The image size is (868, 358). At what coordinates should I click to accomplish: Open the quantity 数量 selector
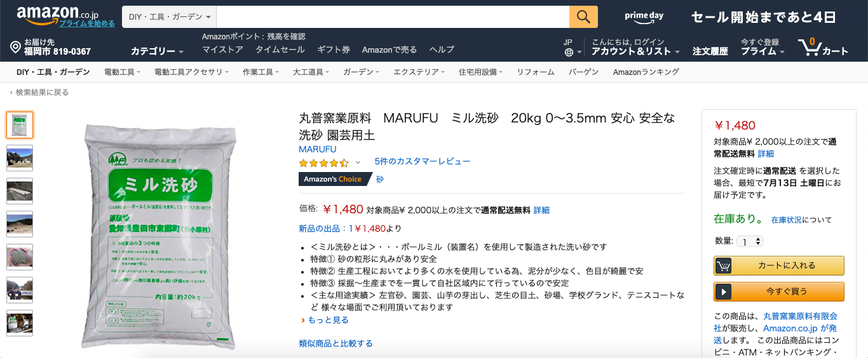(750, 241)
